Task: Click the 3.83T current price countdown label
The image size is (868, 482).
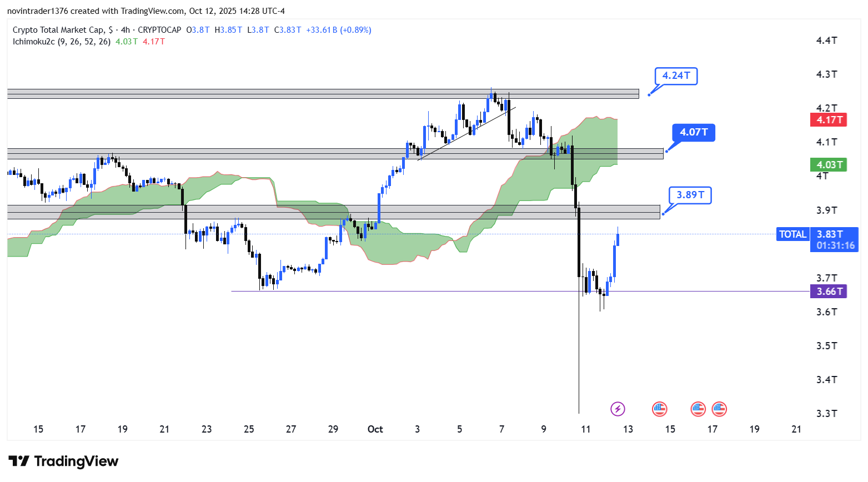Action: pyautogui.click(x=835, y=240)
